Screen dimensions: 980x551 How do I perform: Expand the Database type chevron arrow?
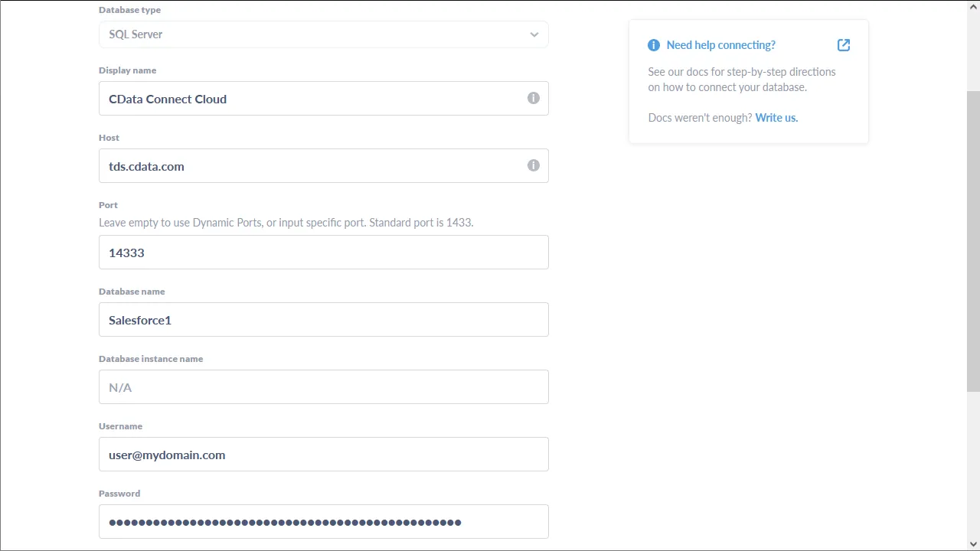534,34
